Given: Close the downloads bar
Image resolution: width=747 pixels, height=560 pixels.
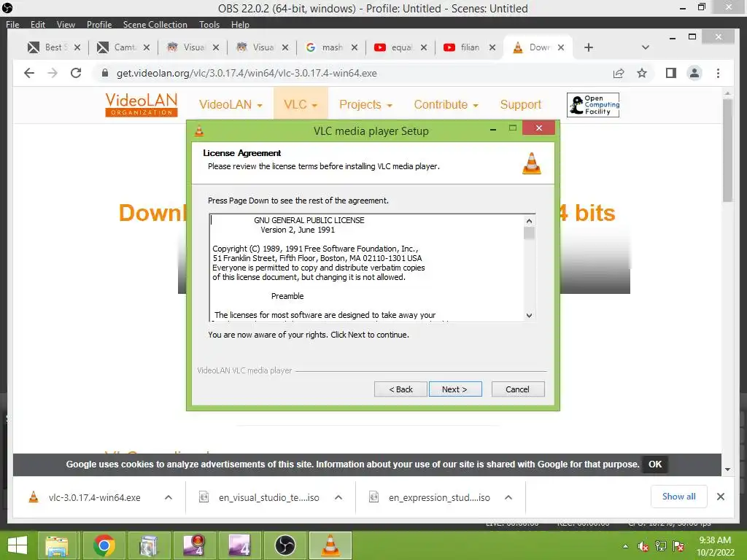Looking at the screenshot, I should (x=720, y=497).
